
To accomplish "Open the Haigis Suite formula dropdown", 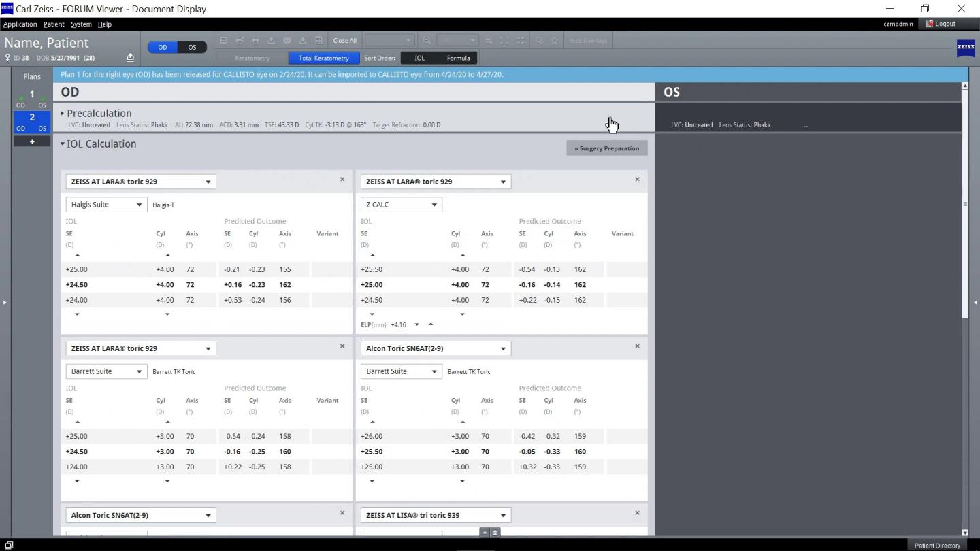I will (x=106, y=204).
